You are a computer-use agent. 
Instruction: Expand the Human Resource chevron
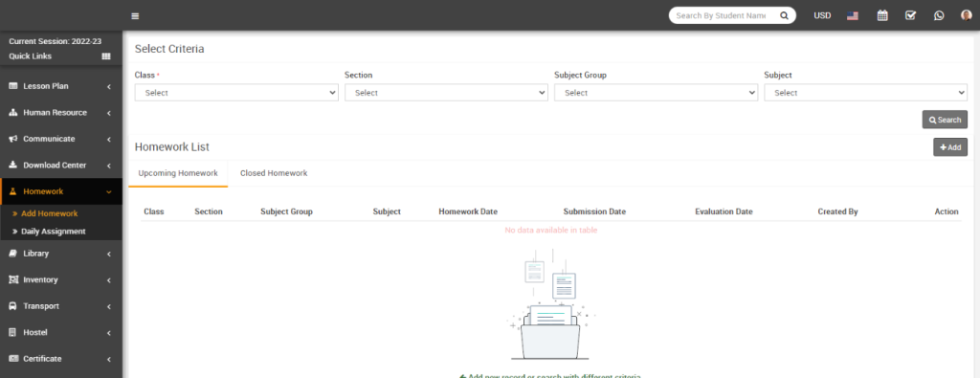109,113
